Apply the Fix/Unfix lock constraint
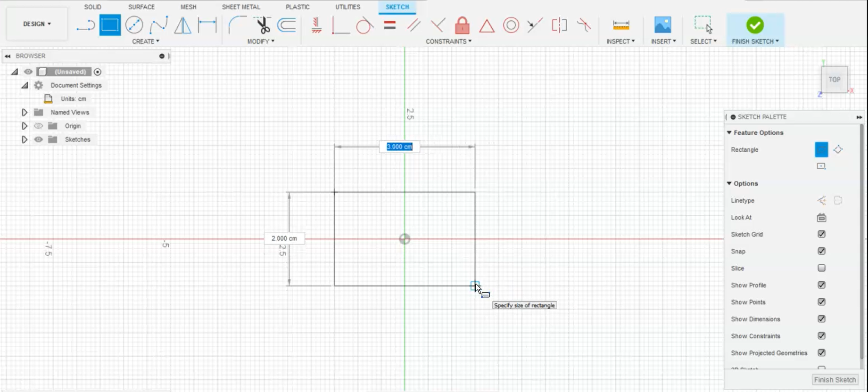 coord(462,25)
